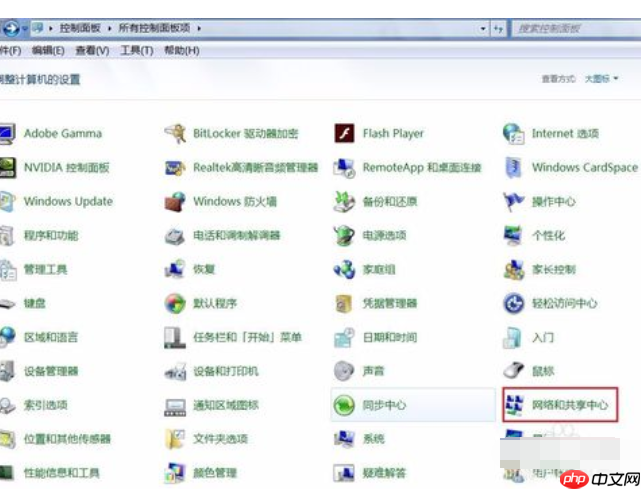
Task: Open the 电话和调制解调器 icon
Action: (175, 236)
